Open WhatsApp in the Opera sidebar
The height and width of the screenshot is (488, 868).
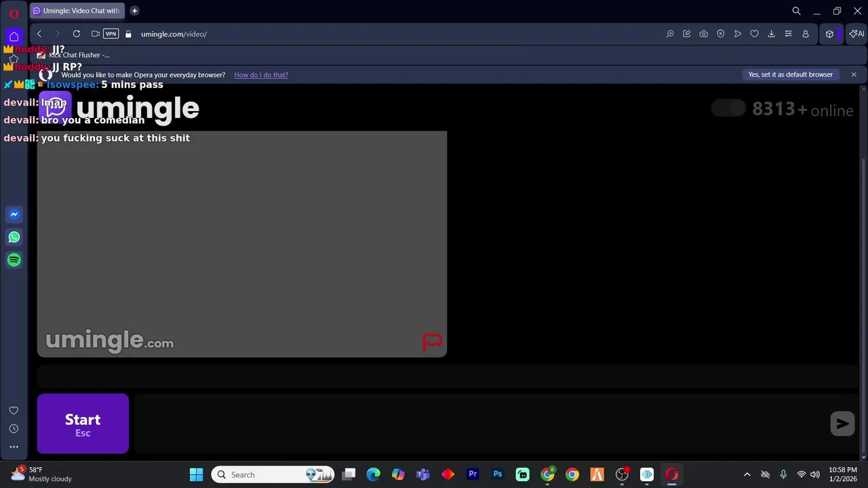coord(14,237)
